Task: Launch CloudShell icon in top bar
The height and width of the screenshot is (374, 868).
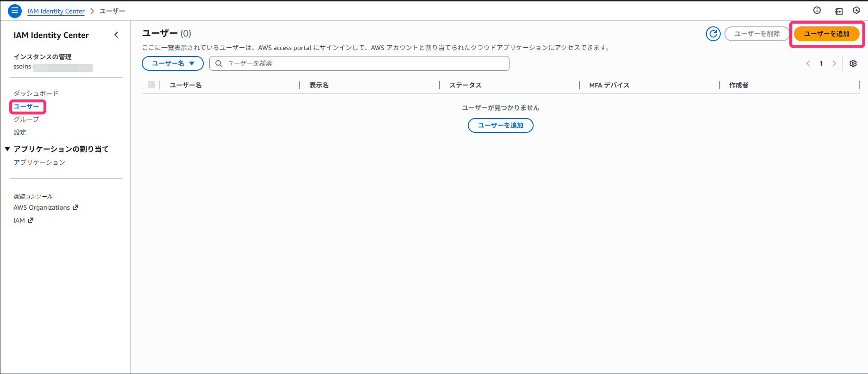Action: pyautogui.click(x=839, y=11)
